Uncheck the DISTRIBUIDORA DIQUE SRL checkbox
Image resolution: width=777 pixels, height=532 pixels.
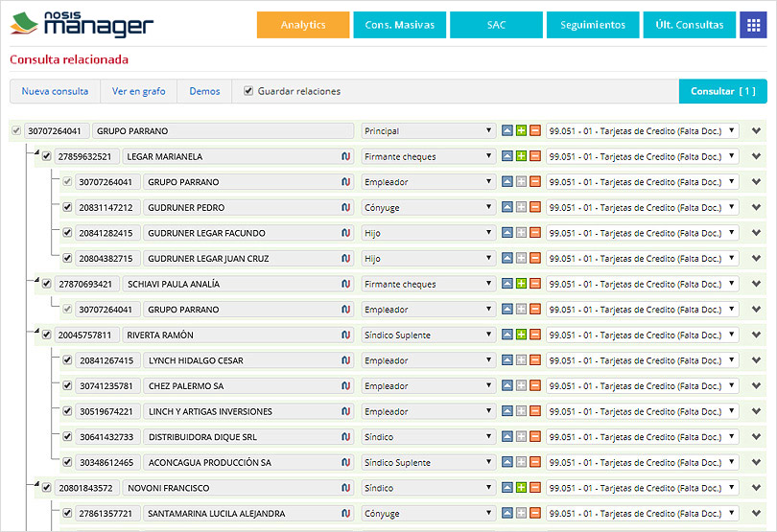coord(67,436)
